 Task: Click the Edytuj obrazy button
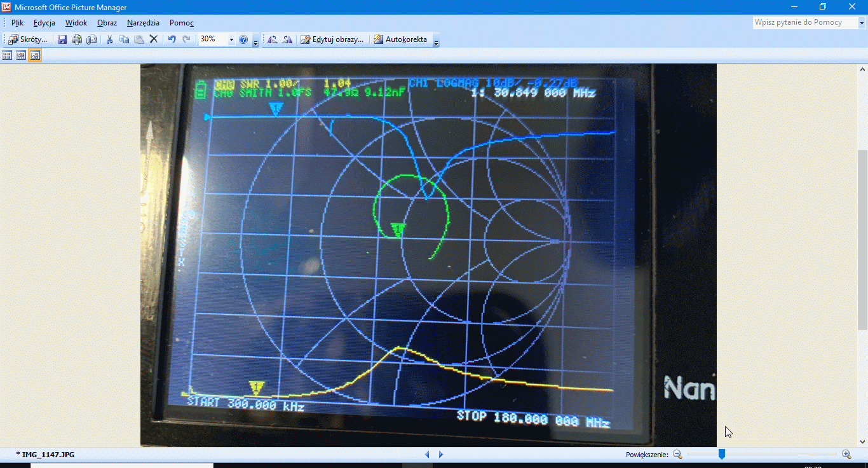point(332,39)
